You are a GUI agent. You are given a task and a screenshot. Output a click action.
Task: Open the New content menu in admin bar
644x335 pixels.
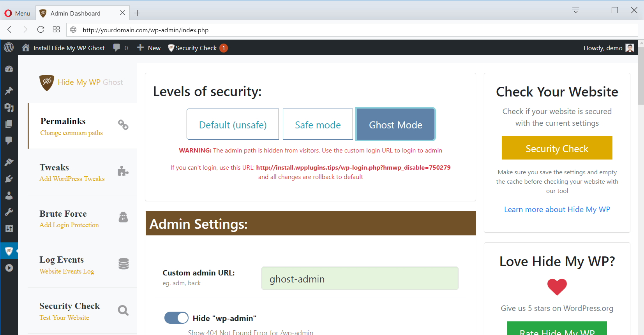pyautogui.click(x=149, y=48)
